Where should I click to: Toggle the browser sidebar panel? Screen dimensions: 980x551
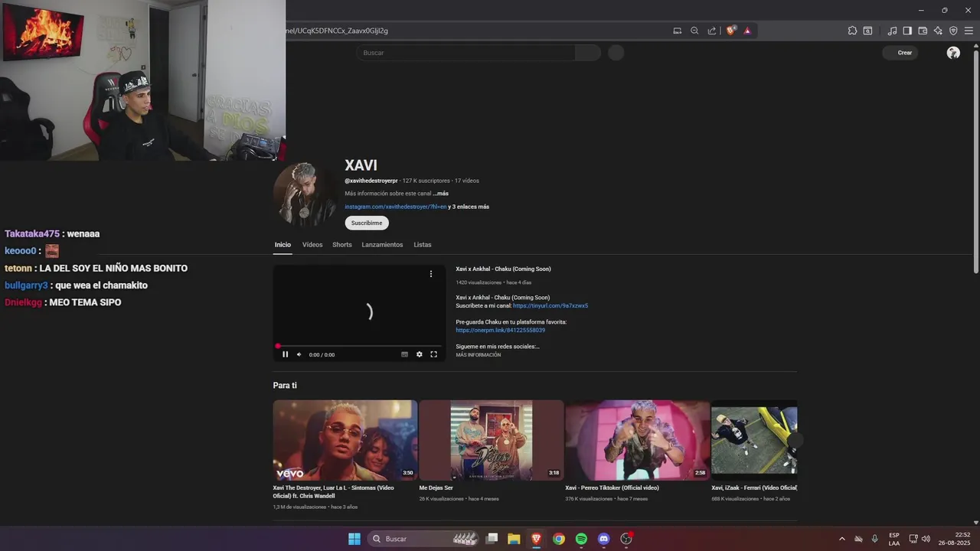pyautogui.click(x=907, y=31)
